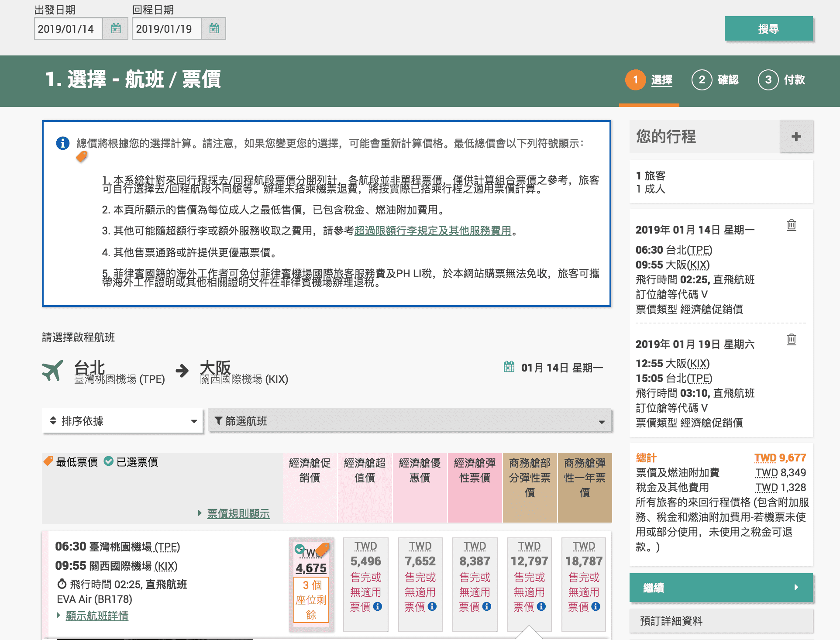Viewport: 840px width, 640px height.
Task: Select the TWD 8,387 fare cell
Action: click(475, 584)
